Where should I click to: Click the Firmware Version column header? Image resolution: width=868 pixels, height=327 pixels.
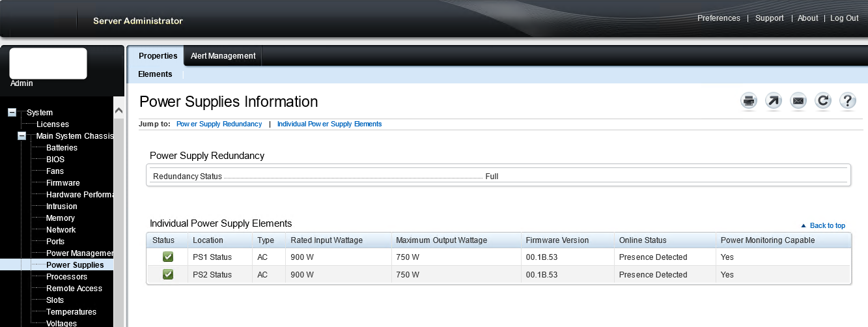(x=557, y=240)
